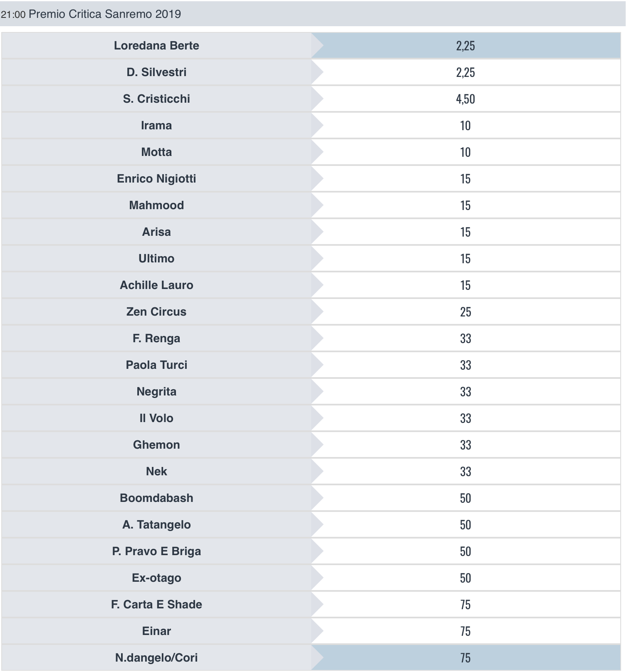Select Ghemon odds of 33
The image size is (639, 672).
pyautogui.click(x=465, y=445)
